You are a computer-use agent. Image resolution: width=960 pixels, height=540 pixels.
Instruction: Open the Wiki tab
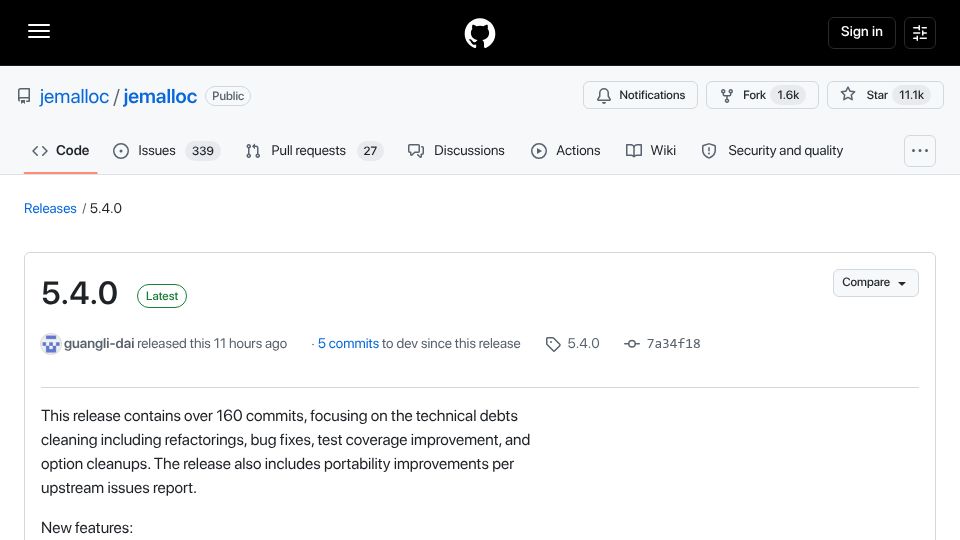click(651, 151)
